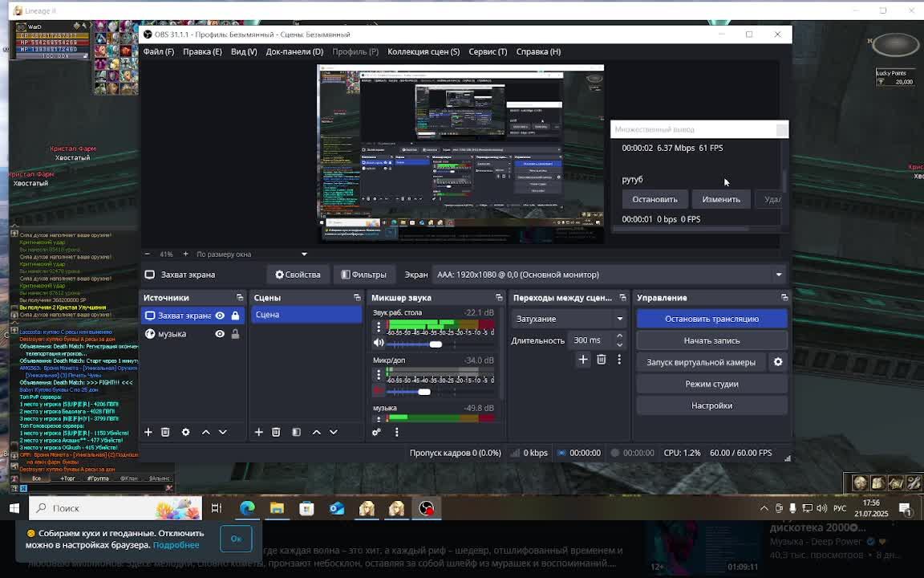Pop out the Управление dock
924x578 pixels.
pyautogui.click(x=784, y=298)
